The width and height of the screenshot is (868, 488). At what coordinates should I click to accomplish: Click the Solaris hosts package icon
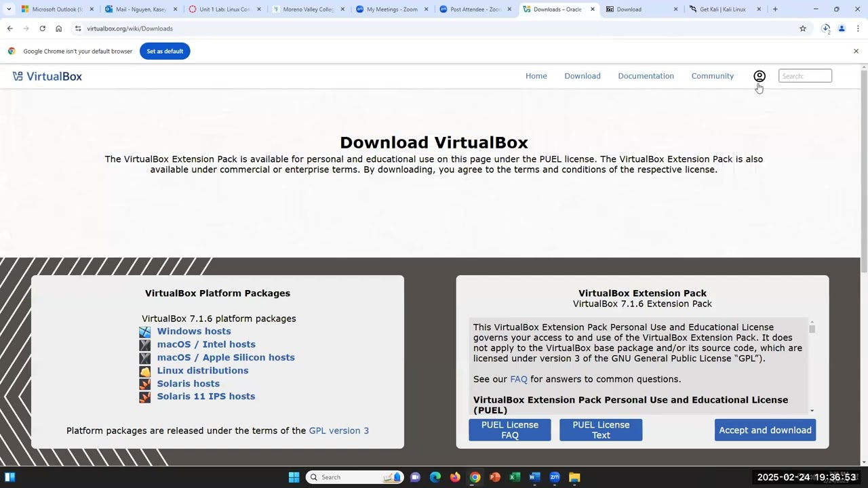(145, 384)
